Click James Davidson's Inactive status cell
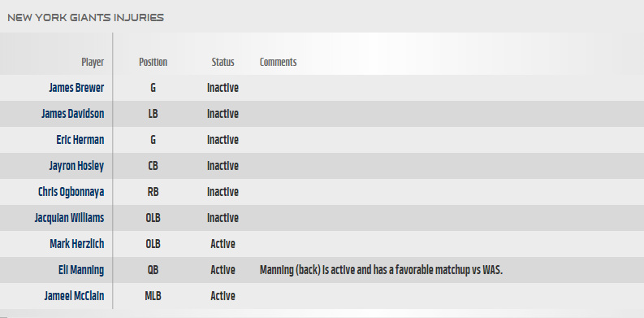Image resolution: width=644 pixels, height=318 pixels. 223,114
